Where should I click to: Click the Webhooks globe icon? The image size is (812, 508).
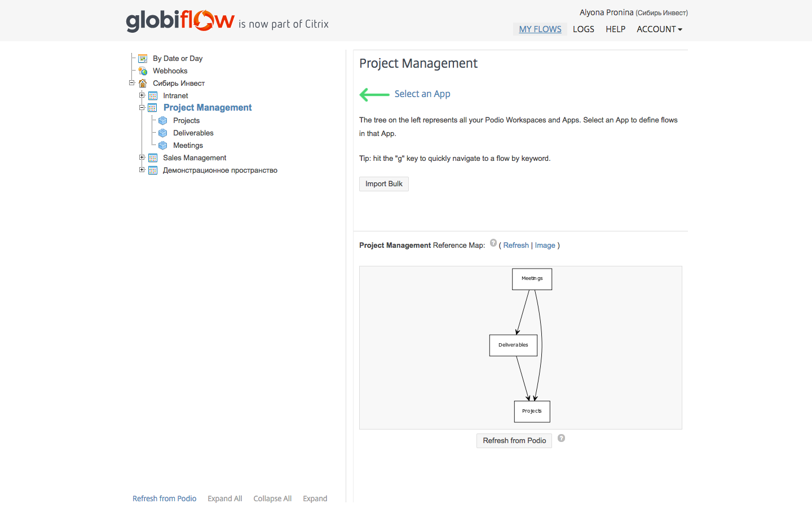point(143,70)
